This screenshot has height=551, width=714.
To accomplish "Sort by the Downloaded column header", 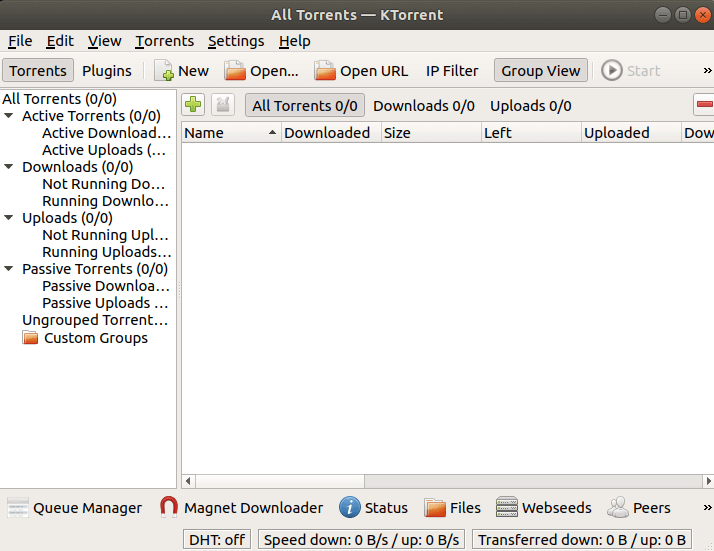I will coord(331,133).
